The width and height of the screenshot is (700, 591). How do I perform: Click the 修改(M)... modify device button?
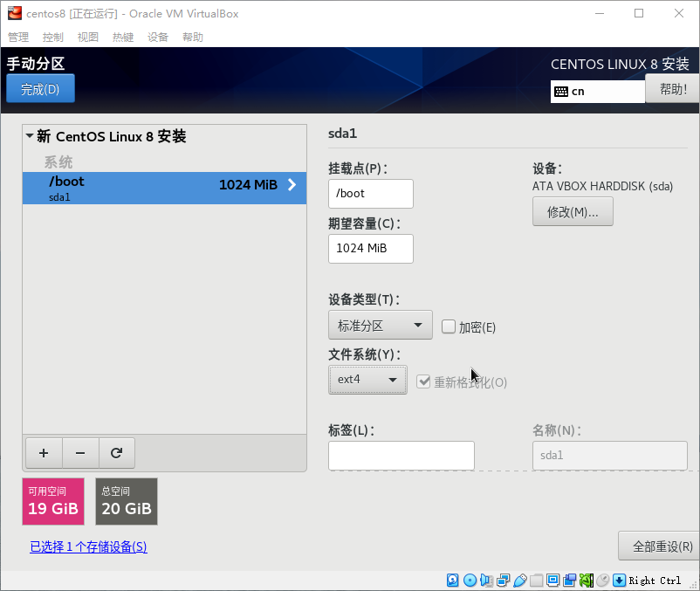pos(573,211)
